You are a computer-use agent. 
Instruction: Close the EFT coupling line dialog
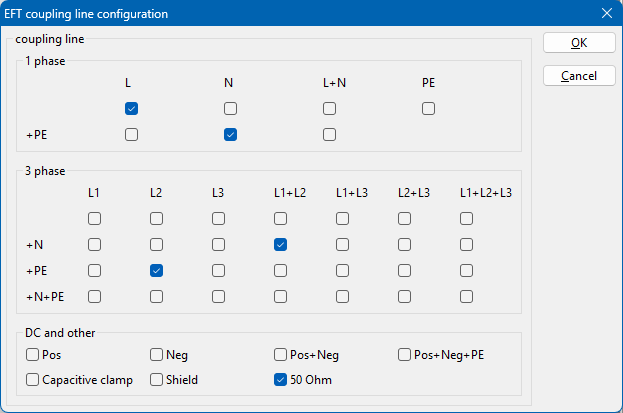click(606, 14)
